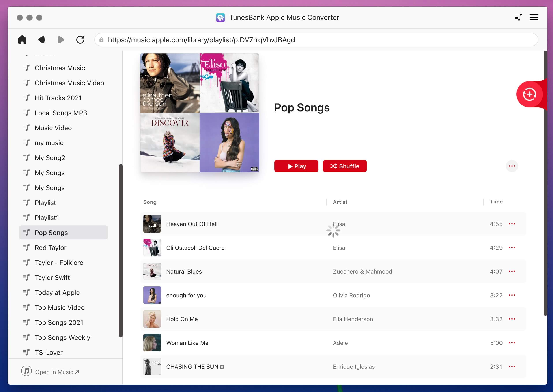Go back with the left arrow
Viewport: 553px width, 392px height.
tap(42, 40)
